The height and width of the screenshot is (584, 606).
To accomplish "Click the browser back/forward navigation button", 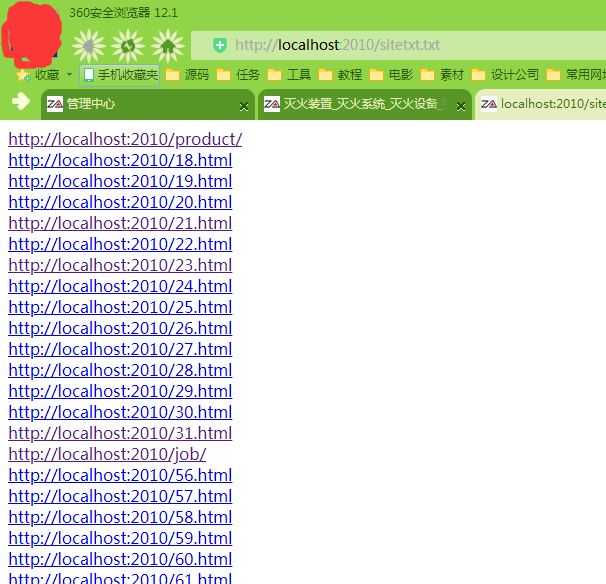I will coord(89,45).
